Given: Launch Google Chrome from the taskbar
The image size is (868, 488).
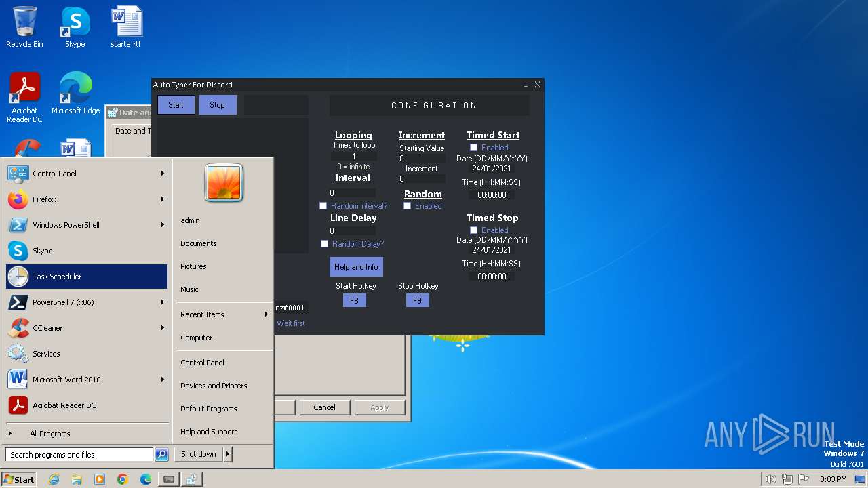Looking at the screenshot, I should 123,479.
